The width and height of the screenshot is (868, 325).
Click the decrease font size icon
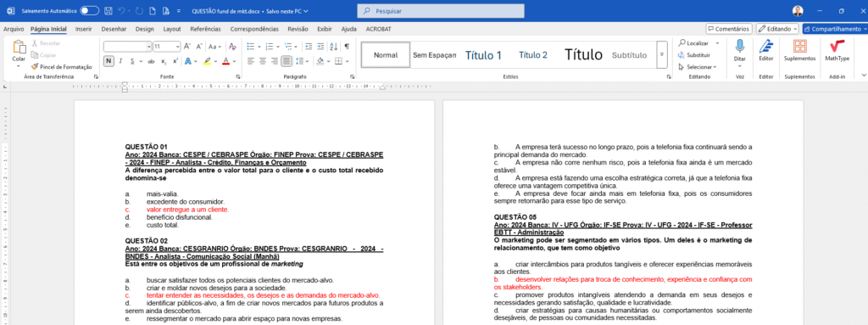pyautogui.click(x=199, y=47)
